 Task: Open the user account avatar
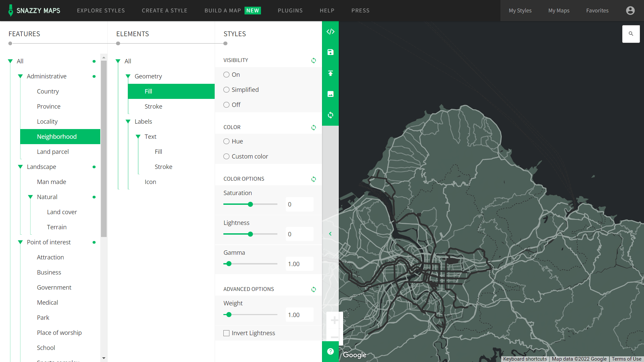pos(630,10)
